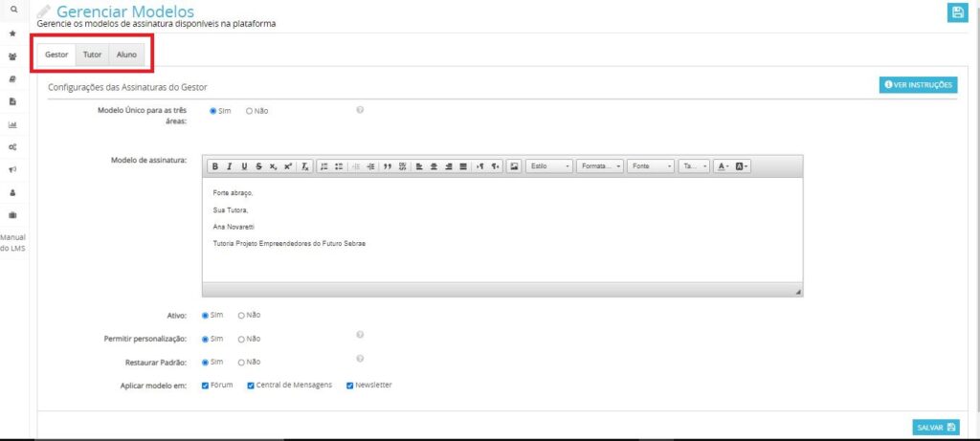Set Ativo to Não
The width and height of the screenshot is (980, 441).
point(242,315)
